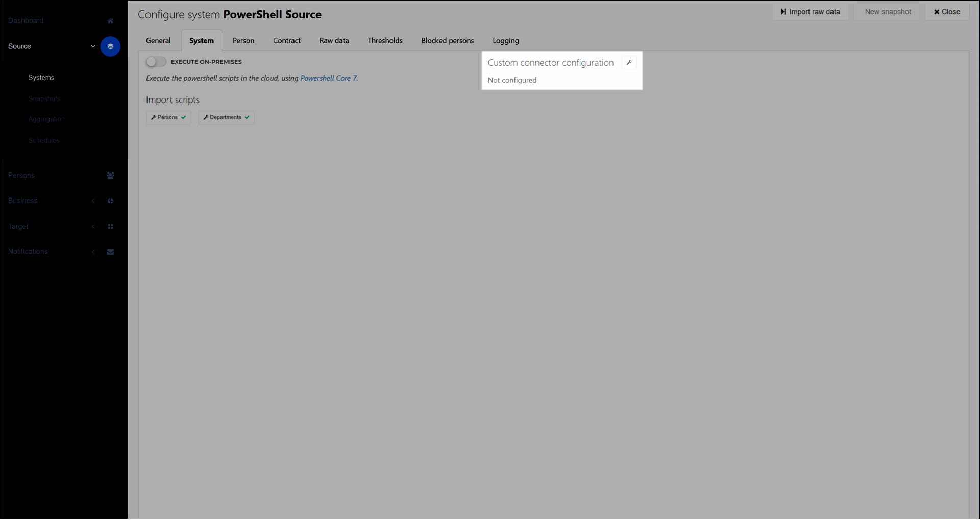Open the Blocked persons tab
This screenshot has width=980, height=520.
click(x=448, y=41)
